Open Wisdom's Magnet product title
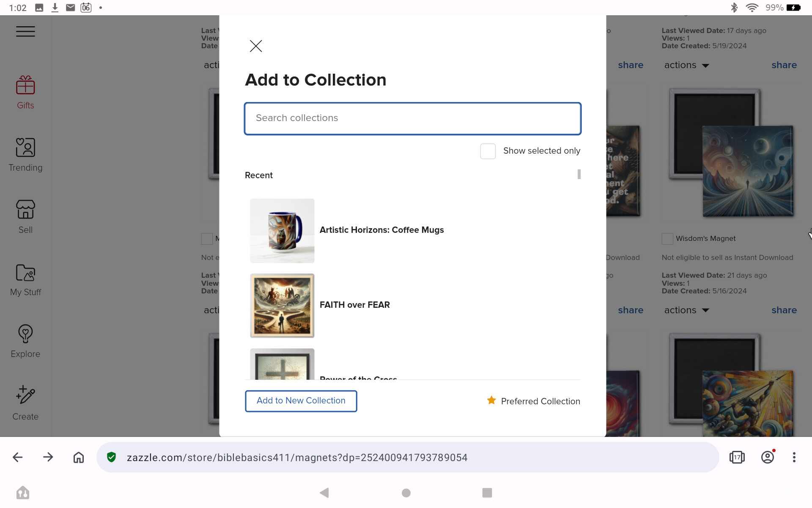The image size is (812, 508). tap(705, 239)
